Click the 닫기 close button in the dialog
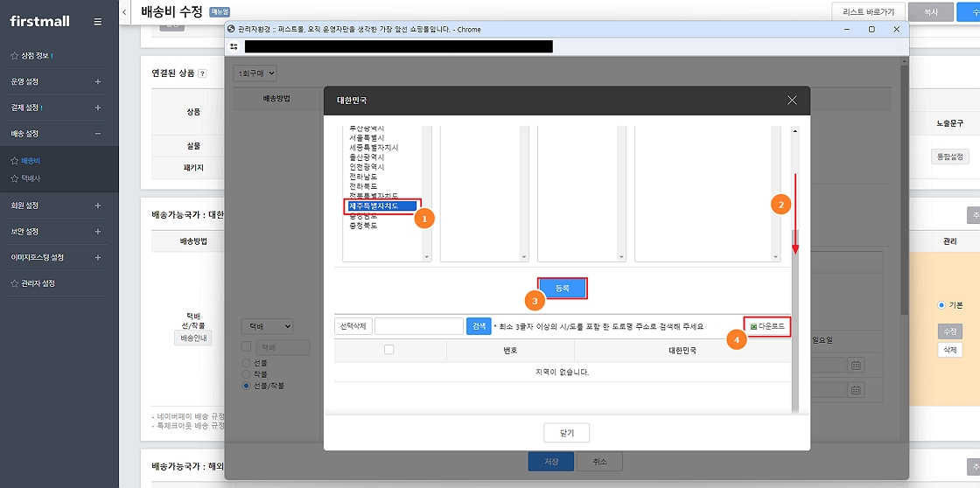Image resolution: width=980 pixels, height=488 pixels. click(566, 432)
